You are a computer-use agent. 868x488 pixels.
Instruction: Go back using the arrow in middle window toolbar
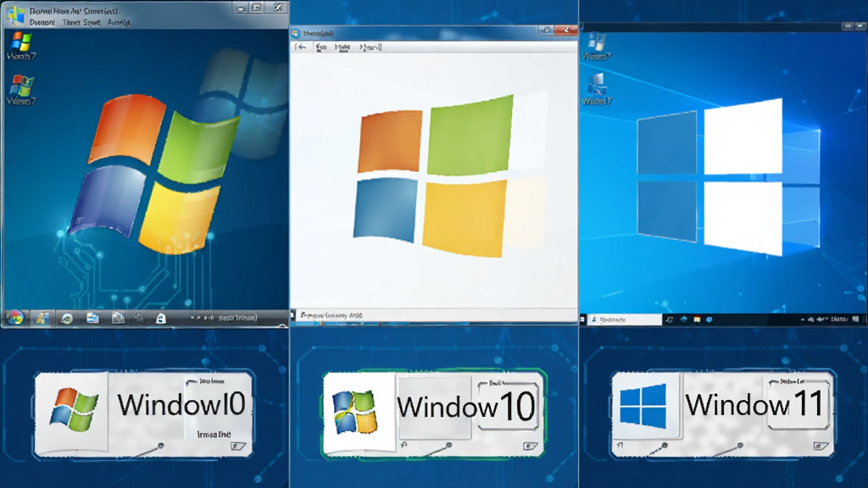tap(301, 47)
